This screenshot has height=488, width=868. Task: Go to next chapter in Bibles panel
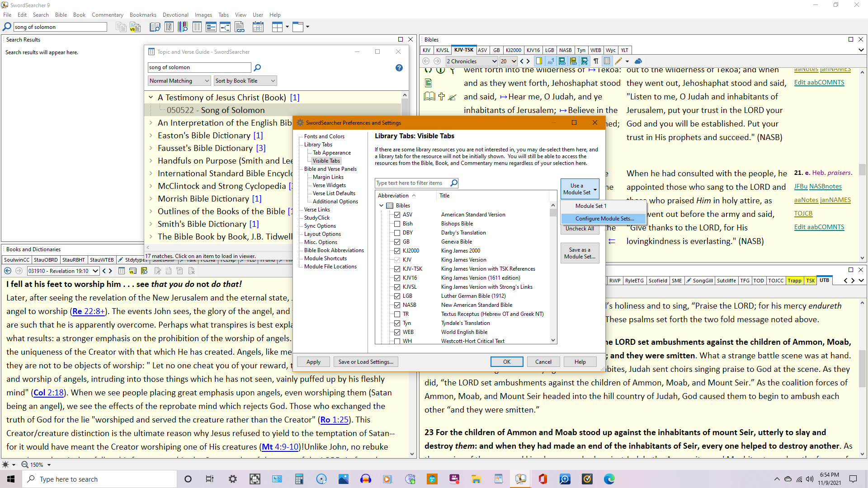click(528, 61)
